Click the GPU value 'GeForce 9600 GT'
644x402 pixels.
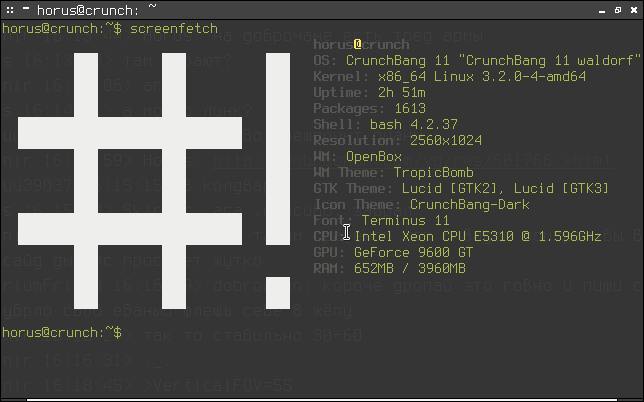click(x=414, y=253)
